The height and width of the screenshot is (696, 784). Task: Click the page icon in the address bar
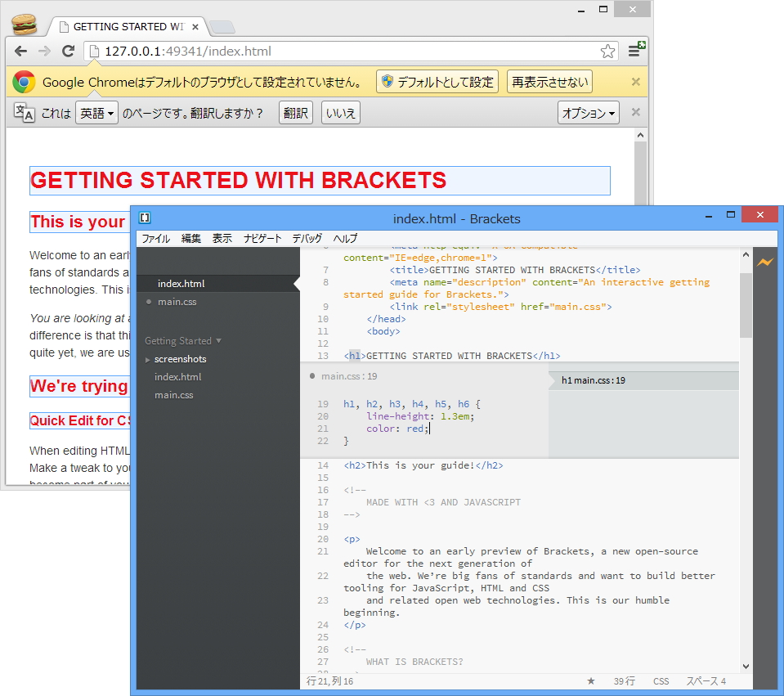click(94, 51)
